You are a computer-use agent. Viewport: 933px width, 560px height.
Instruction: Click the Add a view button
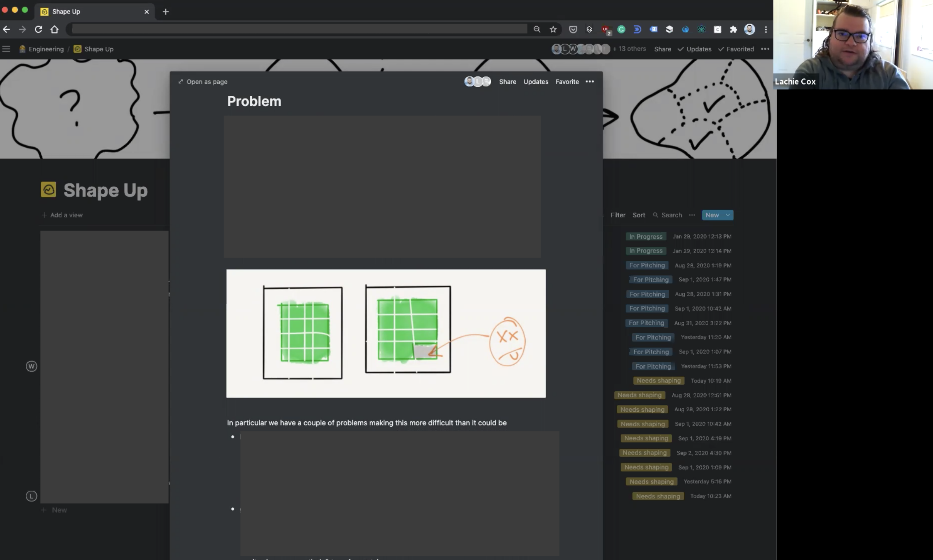[62, 215]
